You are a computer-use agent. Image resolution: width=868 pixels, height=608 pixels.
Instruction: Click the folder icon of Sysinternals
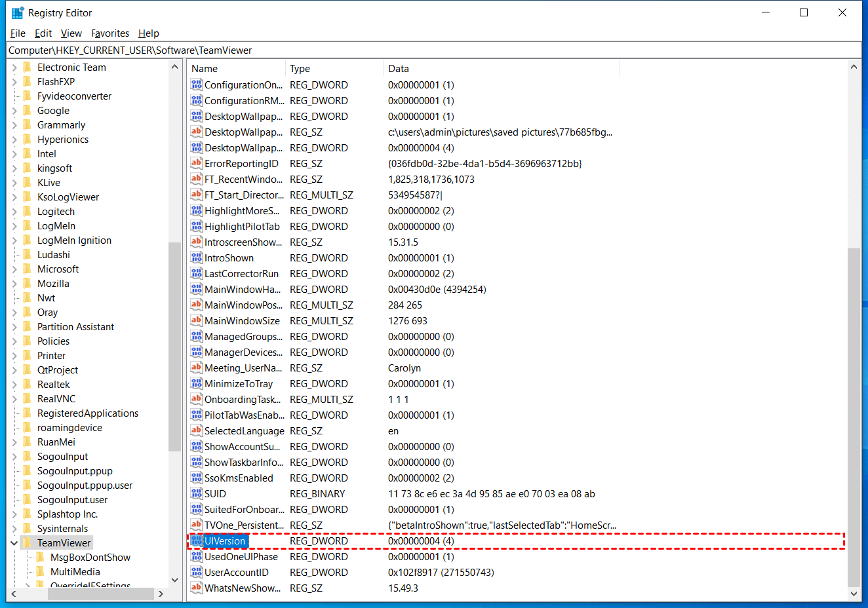point(27,528)
